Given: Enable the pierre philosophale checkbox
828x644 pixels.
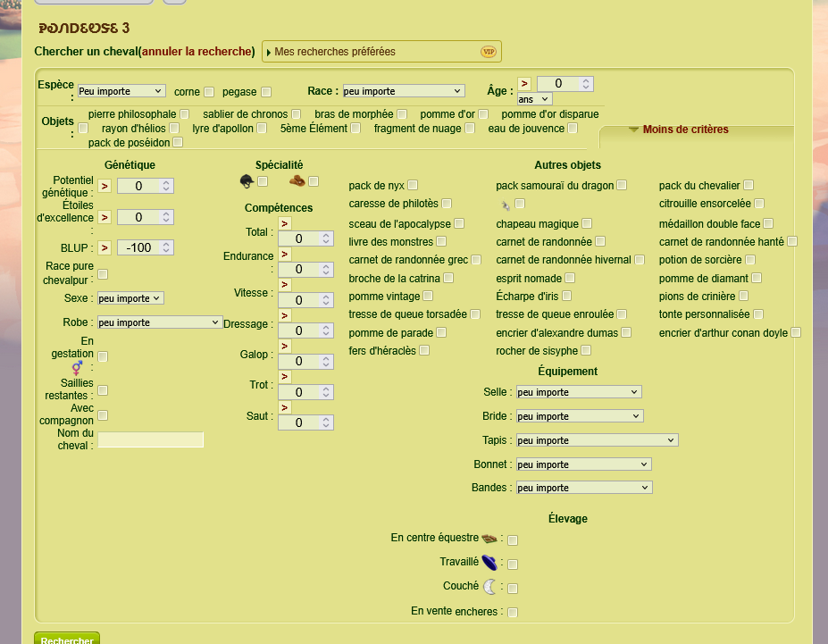Looking at the screenshot, I should click(184, 114).
